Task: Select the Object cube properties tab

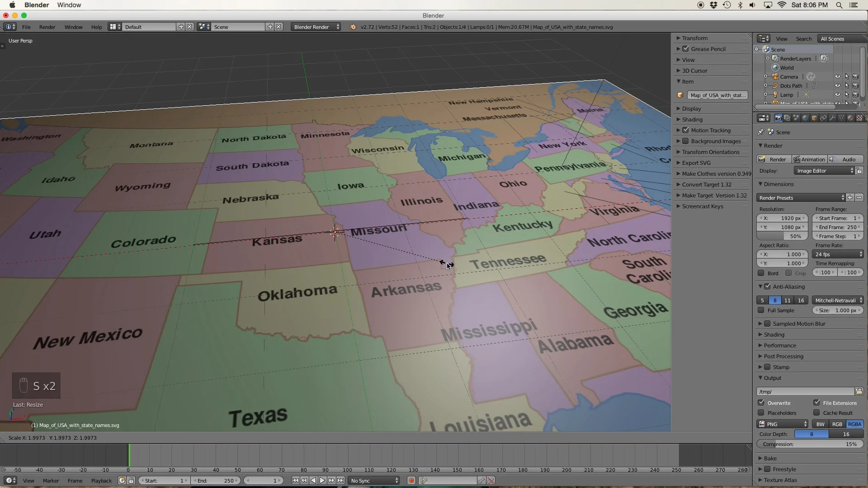Action: point(814,118)
